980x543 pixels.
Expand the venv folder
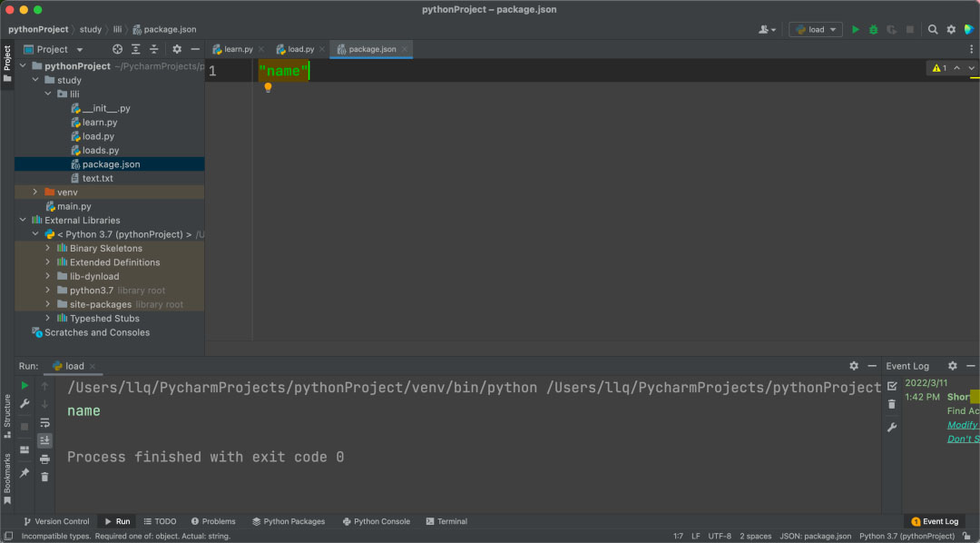pyautogui.click(x=35, y=193)
